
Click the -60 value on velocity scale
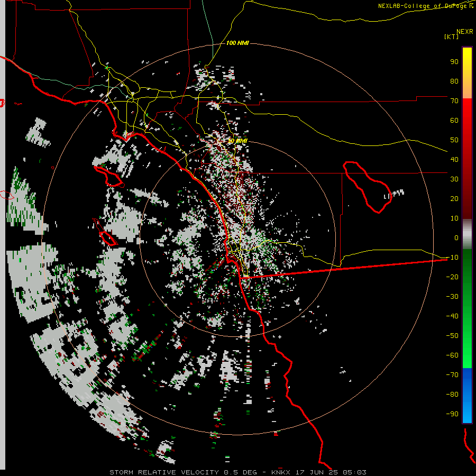pyautogui.click(x=452, y=355)
